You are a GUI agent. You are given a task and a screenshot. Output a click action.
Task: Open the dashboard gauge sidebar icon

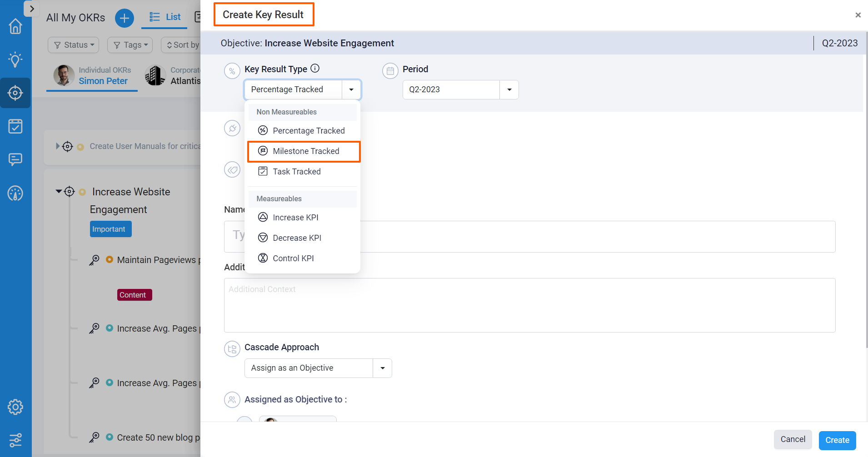[x=15, y=194]
